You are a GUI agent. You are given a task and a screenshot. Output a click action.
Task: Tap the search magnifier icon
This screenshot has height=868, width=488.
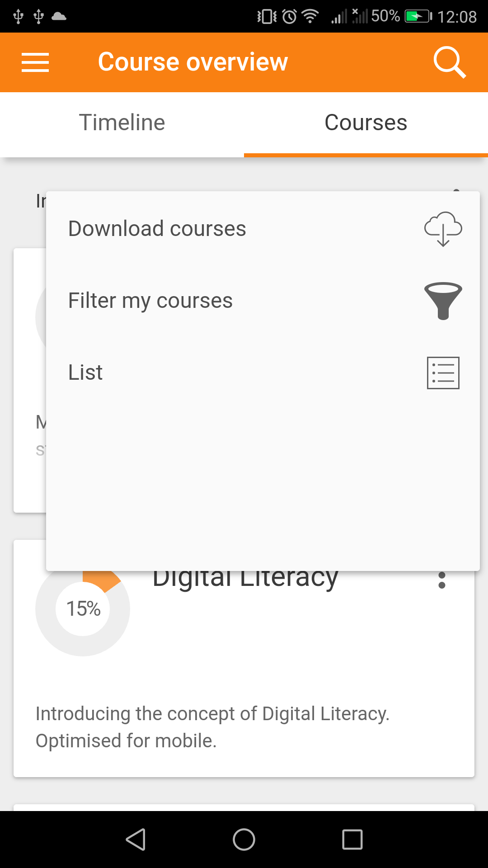tap(449, 62)
